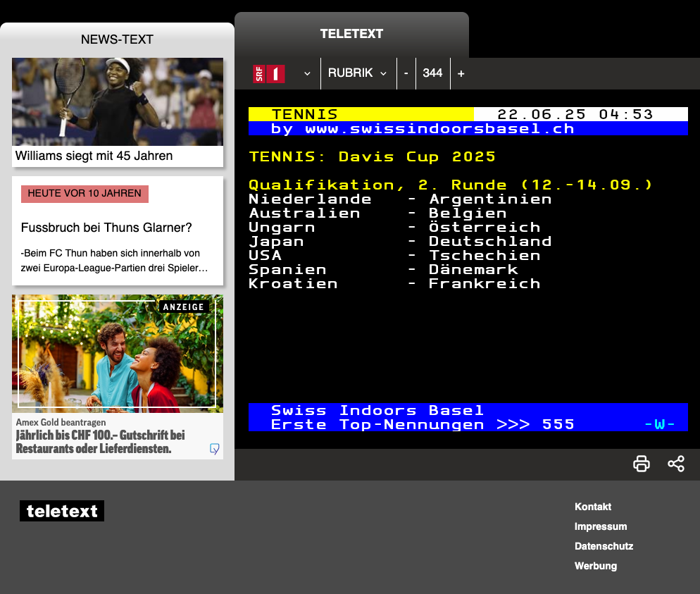Click page reference 555 in bottom banner

(x=558, y=424)
